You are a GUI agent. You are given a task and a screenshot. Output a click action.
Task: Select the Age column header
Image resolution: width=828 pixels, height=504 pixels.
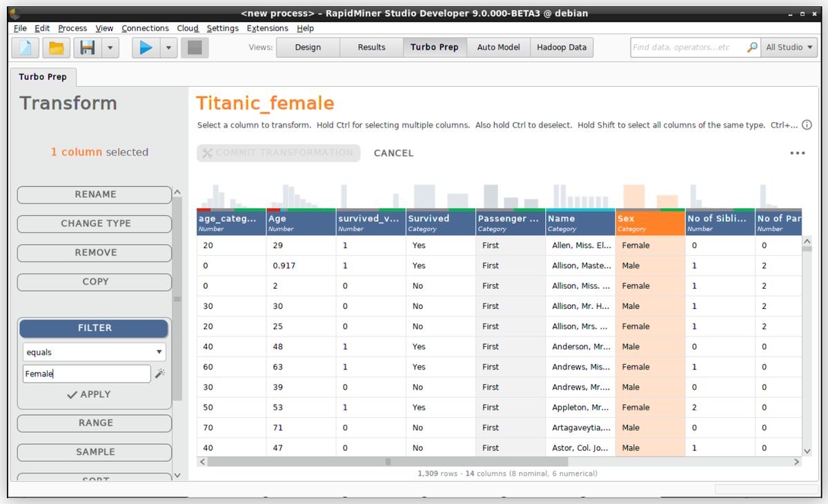301,223
